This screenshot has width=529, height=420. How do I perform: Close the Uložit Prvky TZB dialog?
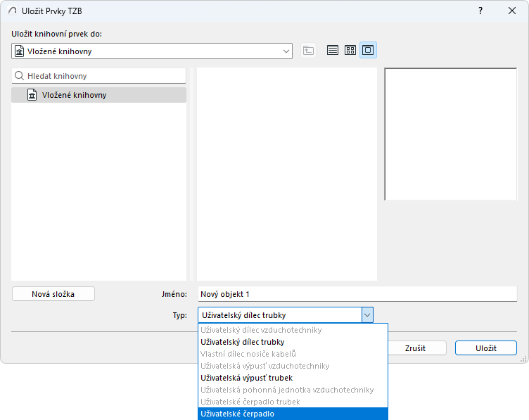[x=512, y=11]
